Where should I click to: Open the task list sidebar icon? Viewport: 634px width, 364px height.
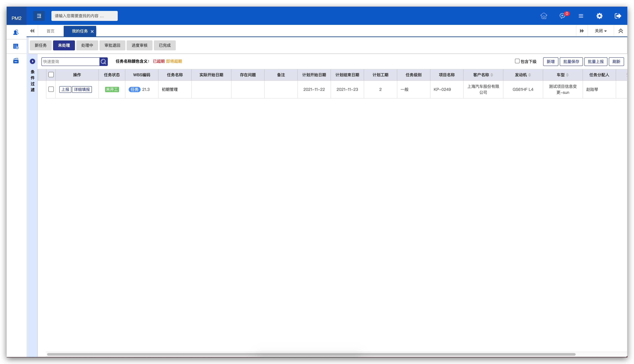[x=16, y=46]
